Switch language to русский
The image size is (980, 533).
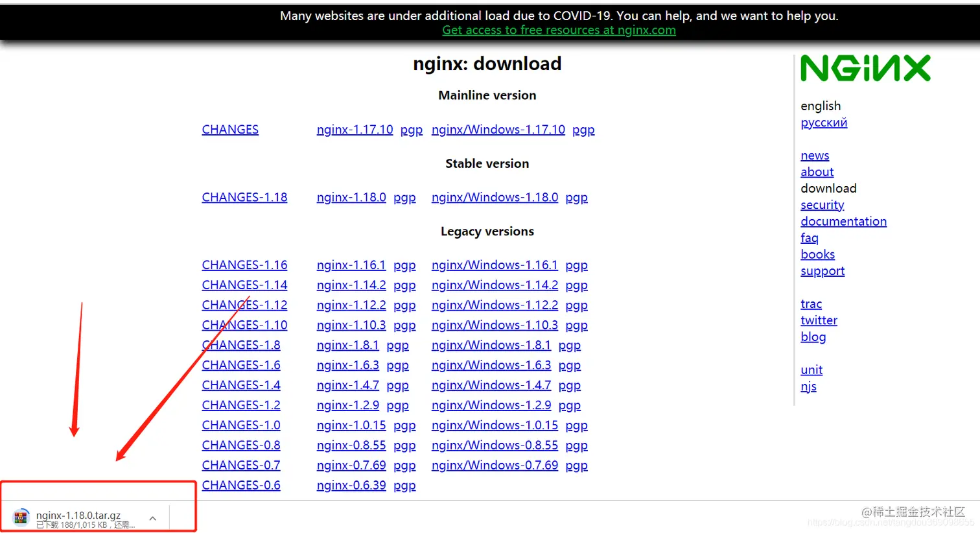click(824, 123)
